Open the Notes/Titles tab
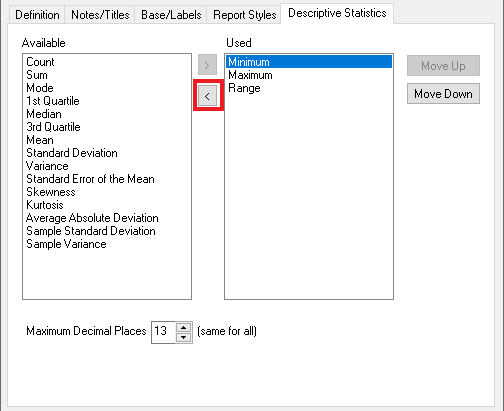Image resolution: width=504 pixels, height=411 pixels. [100, 15]
